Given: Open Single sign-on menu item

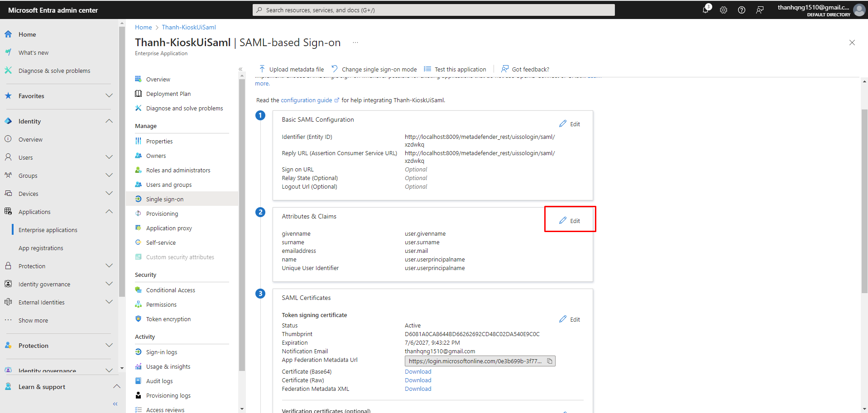Looking at the screenshot, I should pos(182,199).
